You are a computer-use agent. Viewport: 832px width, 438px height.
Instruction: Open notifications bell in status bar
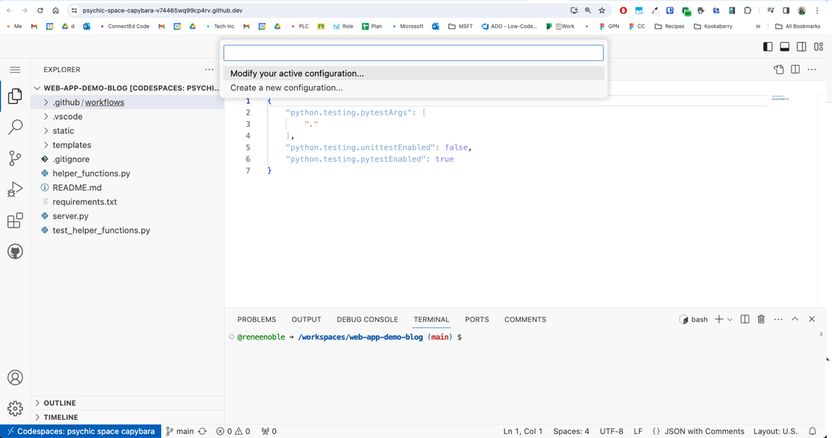pos(812,431)
